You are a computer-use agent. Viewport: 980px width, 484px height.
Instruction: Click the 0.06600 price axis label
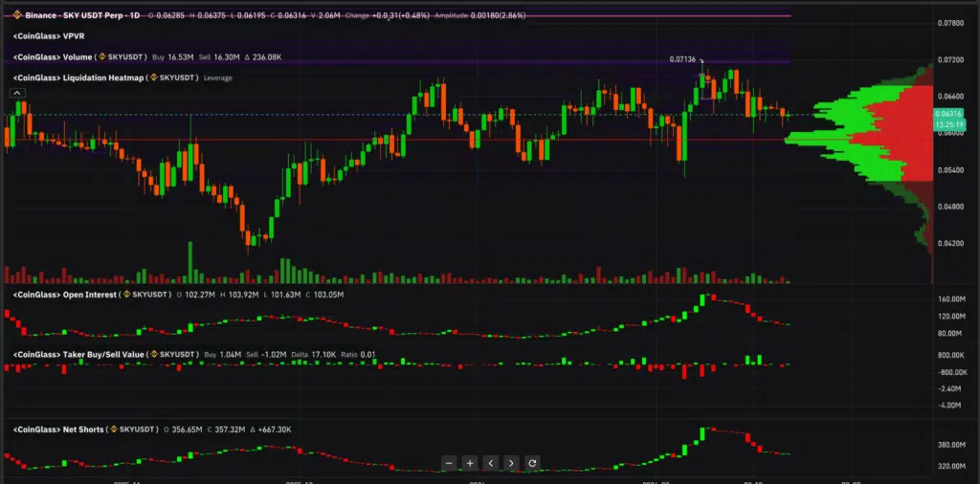click(x=950, y=97)
